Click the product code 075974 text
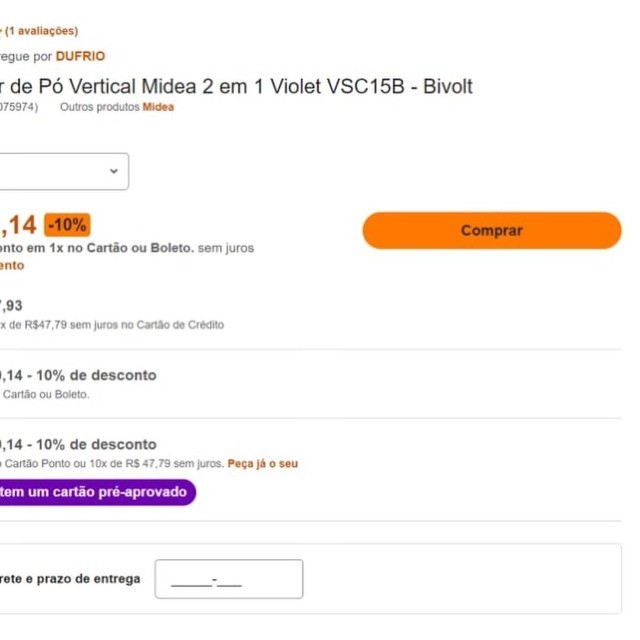This screenshot has width=640, height=640. (x=19, y=107)
